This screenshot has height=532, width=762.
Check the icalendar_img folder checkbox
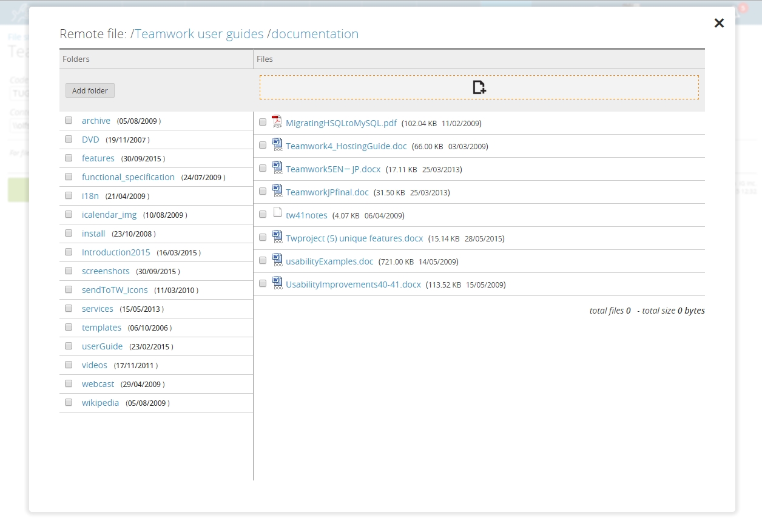click(x=69, y=215)
